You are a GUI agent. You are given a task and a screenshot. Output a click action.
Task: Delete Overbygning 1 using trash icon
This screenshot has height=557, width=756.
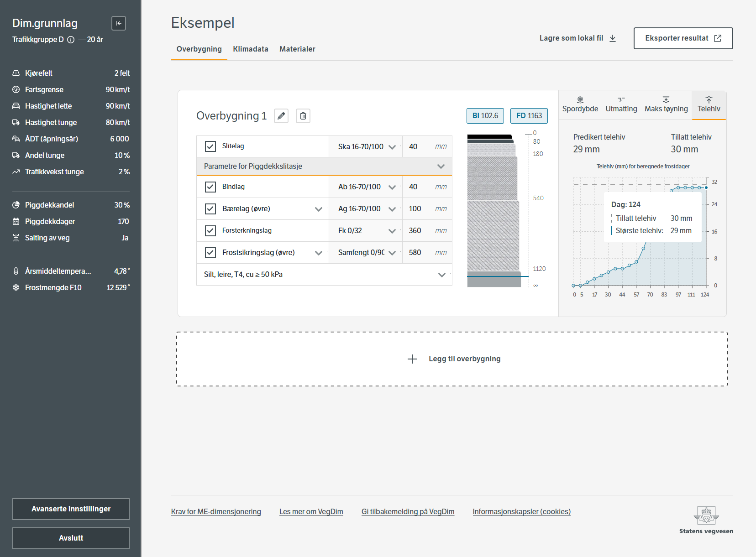[303, 116]
